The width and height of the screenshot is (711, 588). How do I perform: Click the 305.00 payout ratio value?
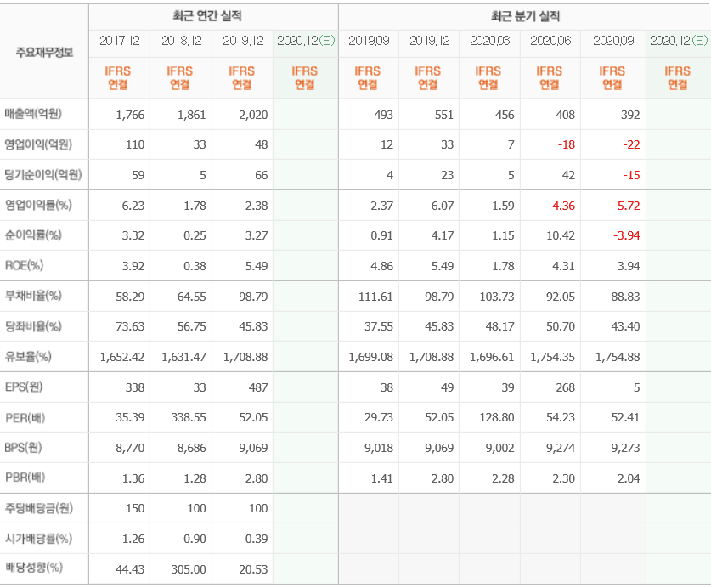[x=189, y=569]
